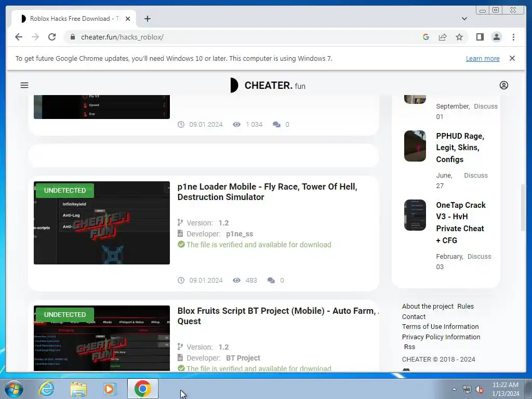Click the taskbar clock showing 11:22 AM
532x399 pixels.
[505, 389]
